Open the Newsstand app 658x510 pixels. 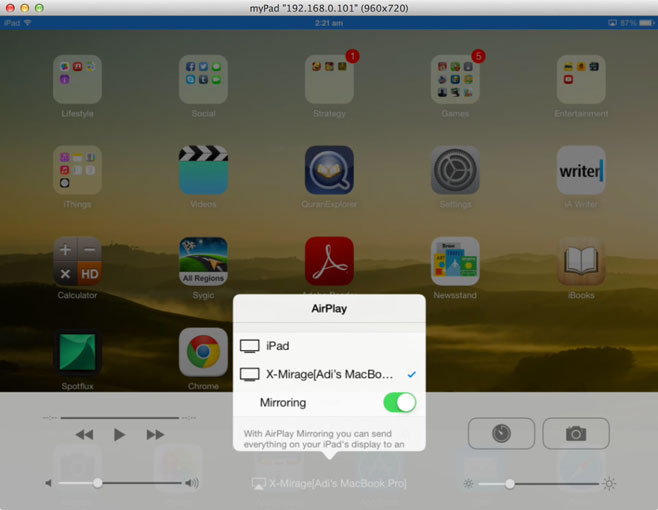(455, 261)
